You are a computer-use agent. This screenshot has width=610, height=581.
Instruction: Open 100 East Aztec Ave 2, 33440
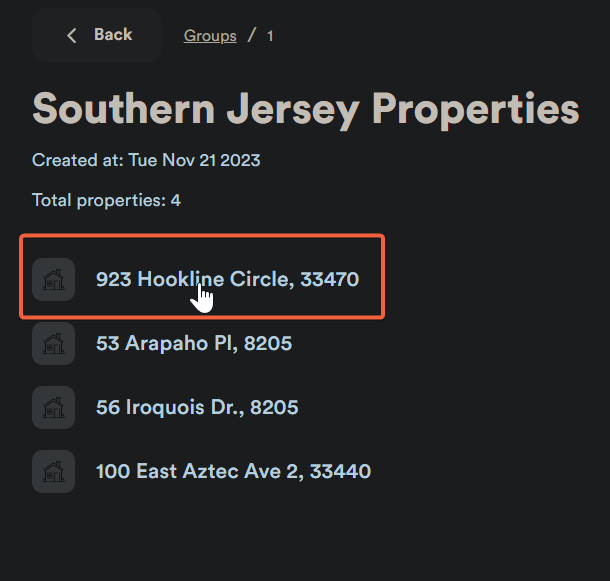(233, 471)
